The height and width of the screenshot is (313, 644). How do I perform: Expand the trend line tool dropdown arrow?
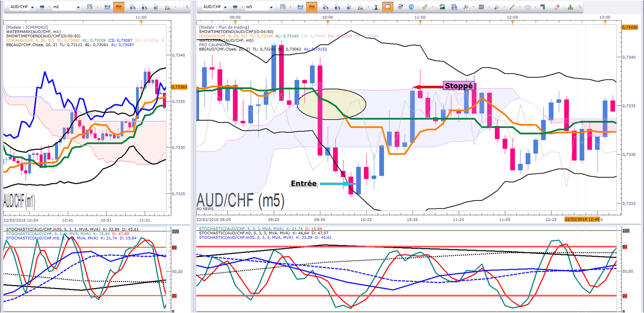coord(520,7)
